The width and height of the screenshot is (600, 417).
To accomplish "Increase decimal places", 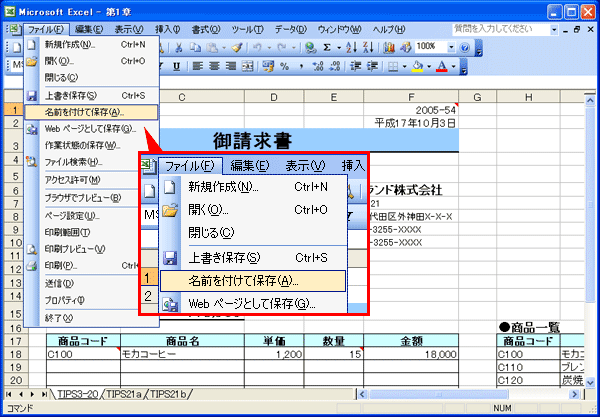I will (318, 67).
